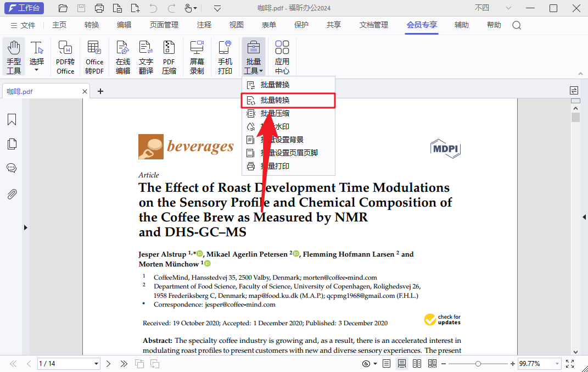Screen dimensions: 588x372
Task: Open the page number dropdown list
Action: click(97, 364)
